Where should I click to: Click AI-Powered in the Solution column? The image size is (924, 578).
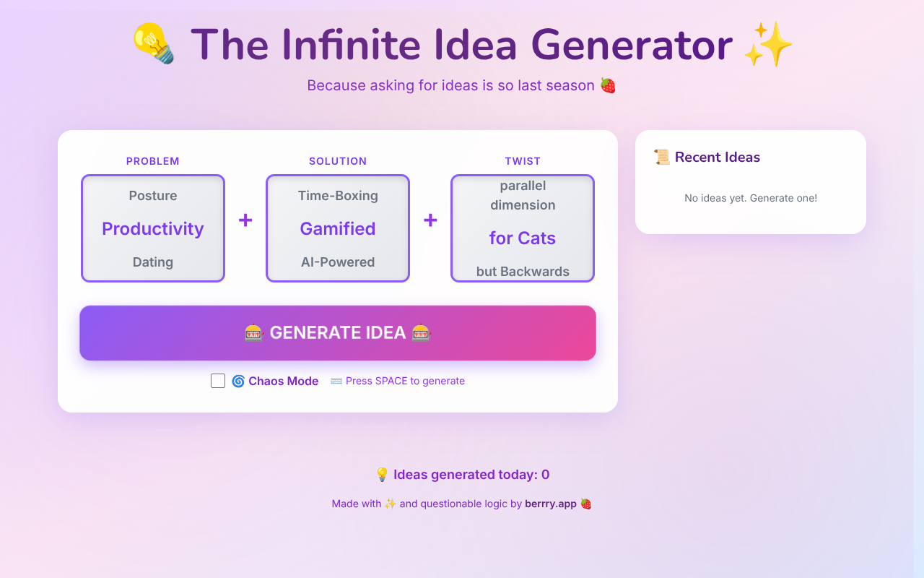337,262
